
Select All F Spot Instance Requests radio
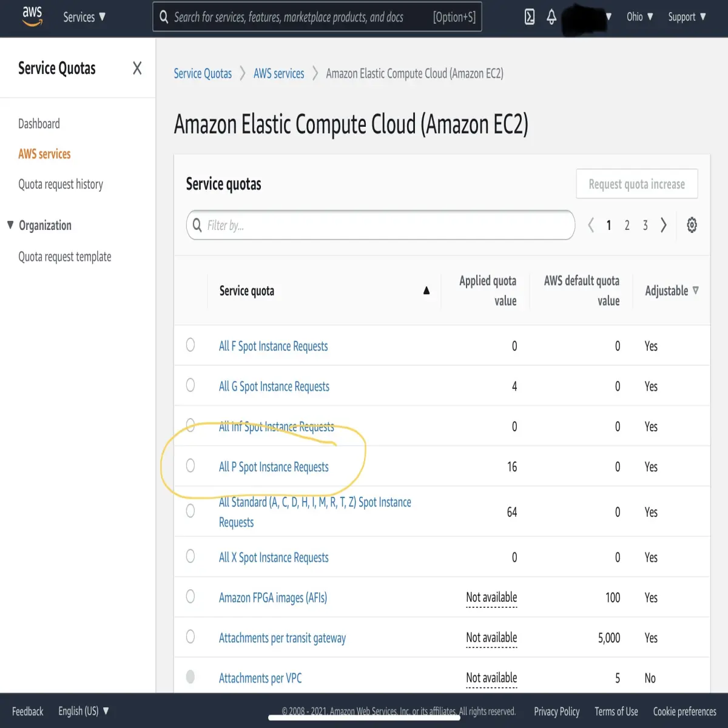tap(190, 345)
